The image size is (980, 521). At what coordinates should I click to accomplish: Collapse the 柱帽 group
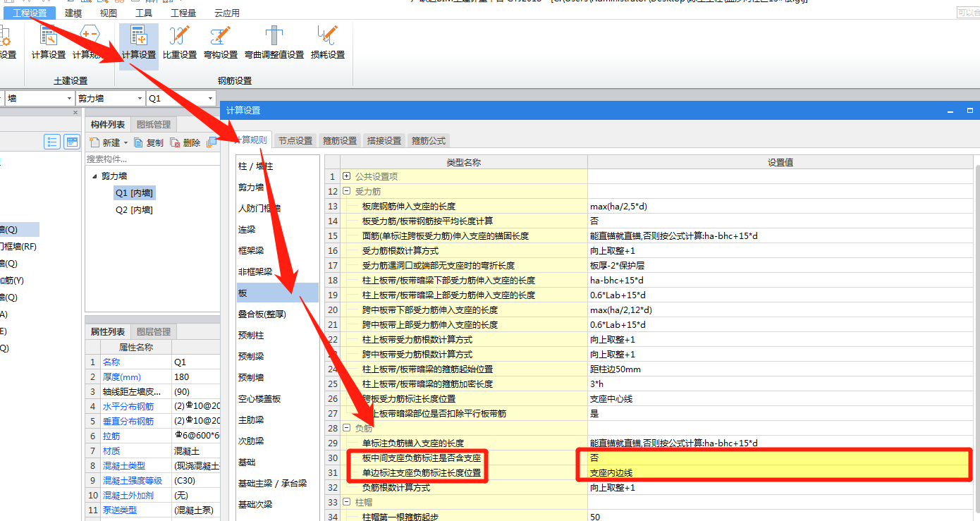tap(346, 502)
